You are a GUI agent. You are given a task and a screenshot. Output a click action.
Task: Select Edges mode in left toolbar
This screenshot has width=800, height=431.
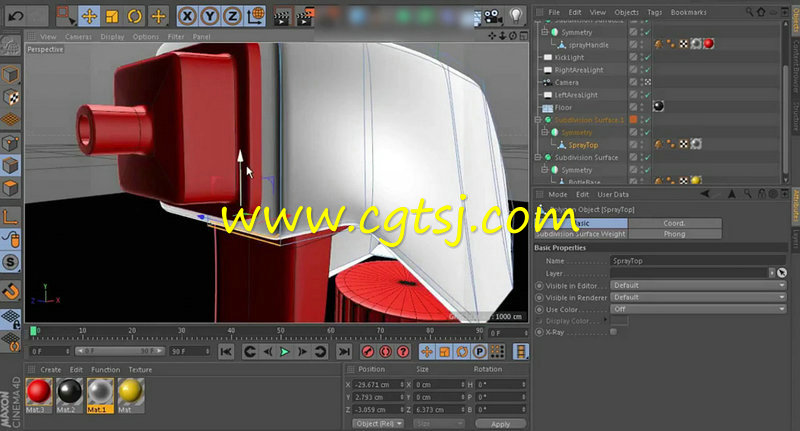coord(10,166)
